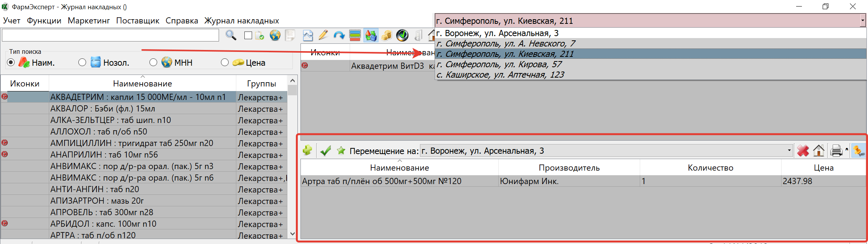Open the 'Маркетинг' menu
The width and height of the screenshot is (868, 244).
(89, 21)
